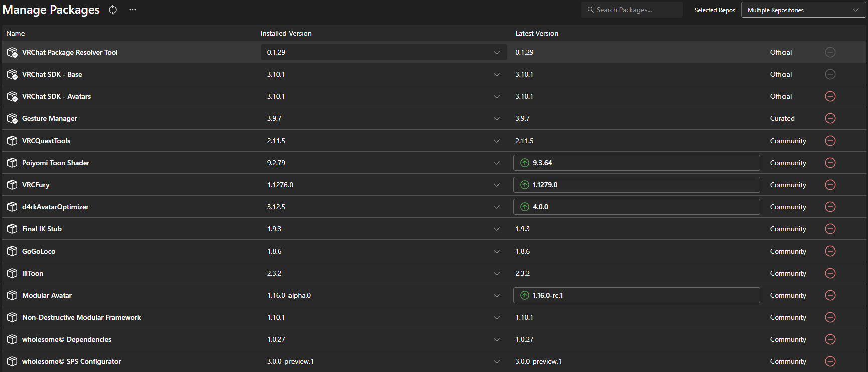
Task: Select the Final IK Stub package name
Action: click(x=42, y=229)
